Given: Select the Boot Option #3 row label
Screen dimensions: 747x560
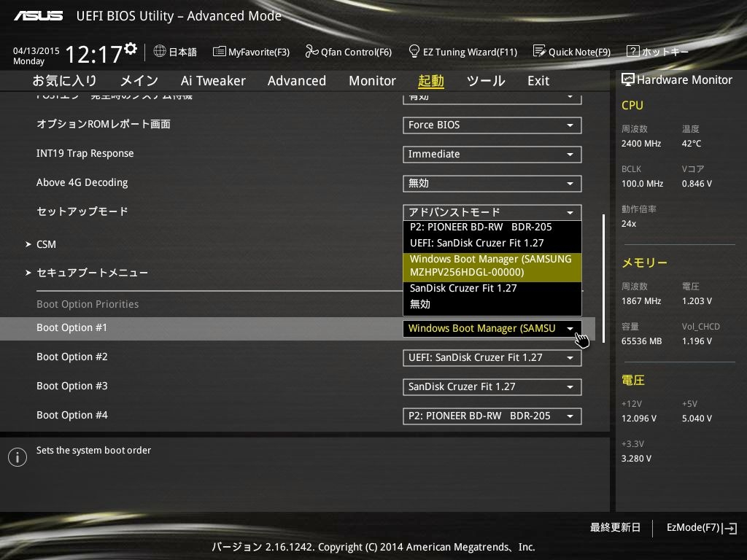Looking at the screenshot, I should pos(72,386).
